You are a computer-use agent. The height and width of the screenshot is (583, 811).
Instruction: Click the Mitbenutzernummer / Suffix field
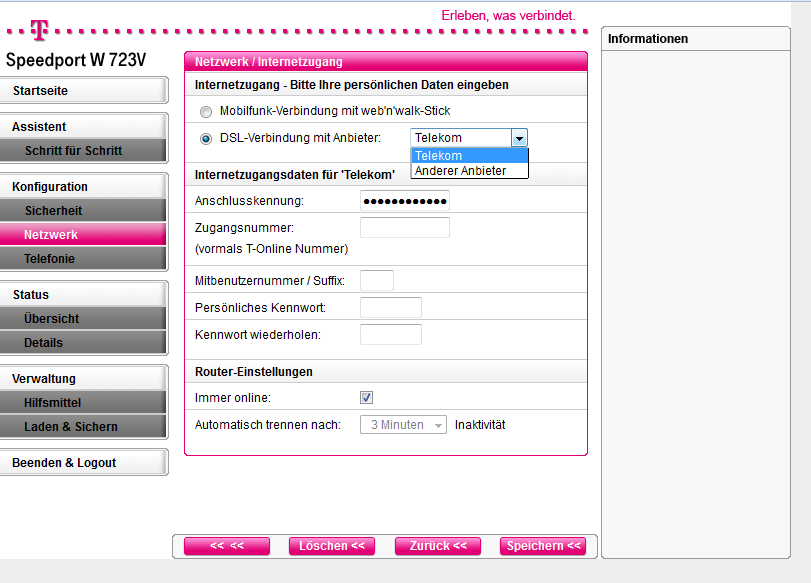pyautogui.click(x=377, y=280)
